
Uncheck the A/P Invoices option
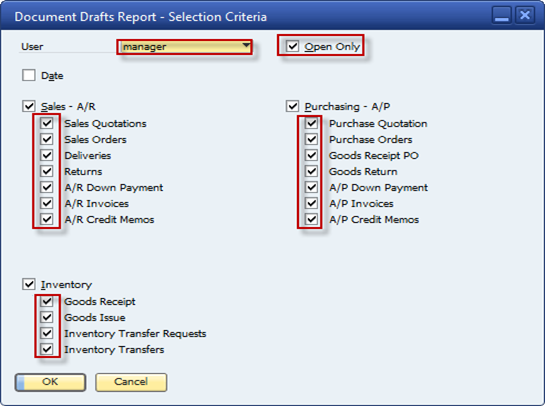coord(311,203)
